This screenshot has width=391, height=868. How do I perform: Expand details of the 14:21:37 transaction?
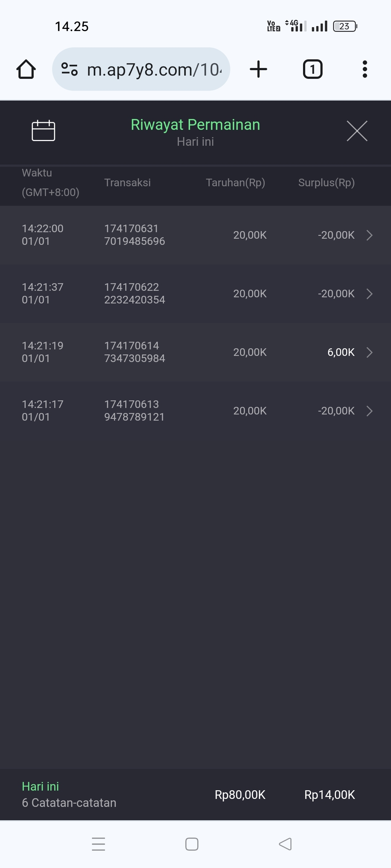[369, 294]
